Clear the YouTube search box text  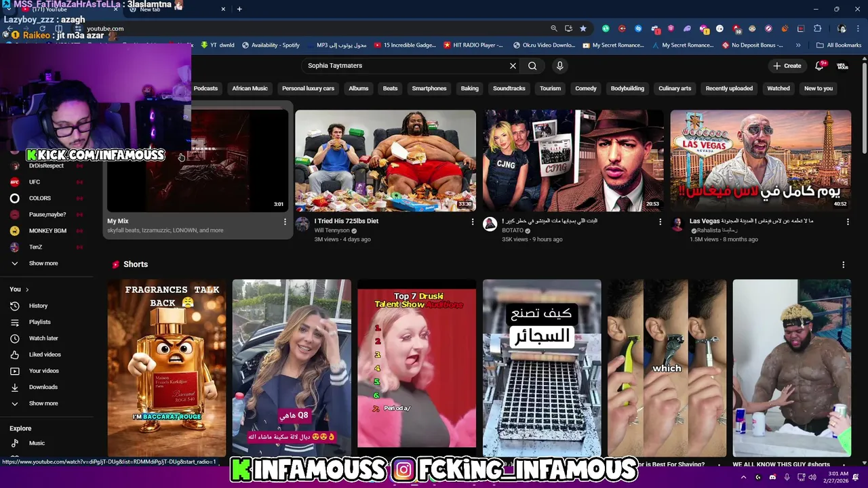513,66
